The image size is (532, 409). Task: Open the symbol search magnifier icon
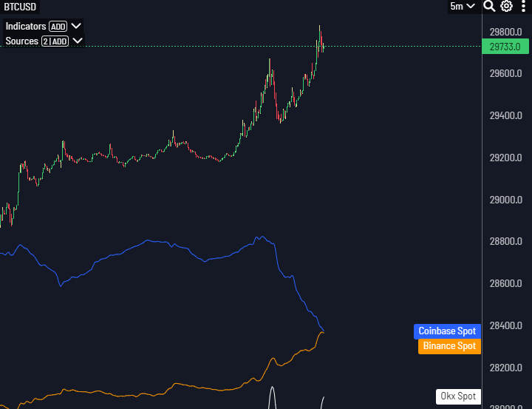(x=489, y=7)
